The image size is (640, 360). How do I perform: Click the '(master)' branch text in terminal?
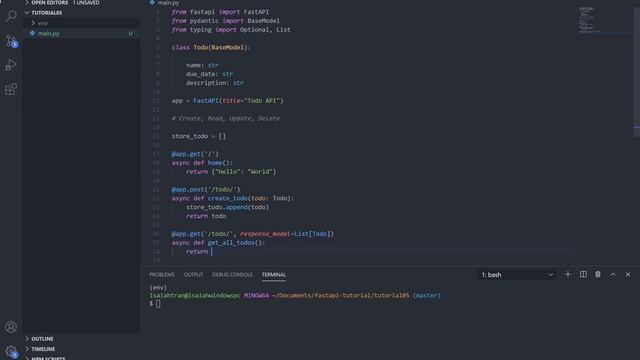tap(427, 296)
